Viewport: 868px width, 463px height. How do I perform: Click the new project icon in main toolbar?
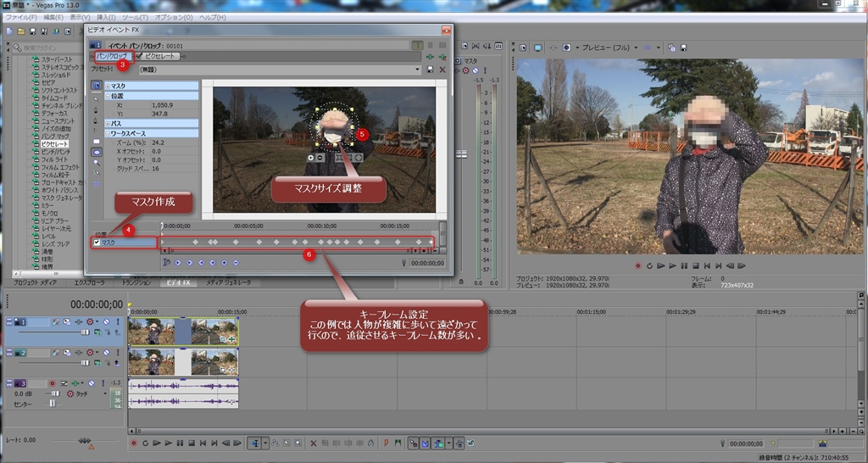9,31
